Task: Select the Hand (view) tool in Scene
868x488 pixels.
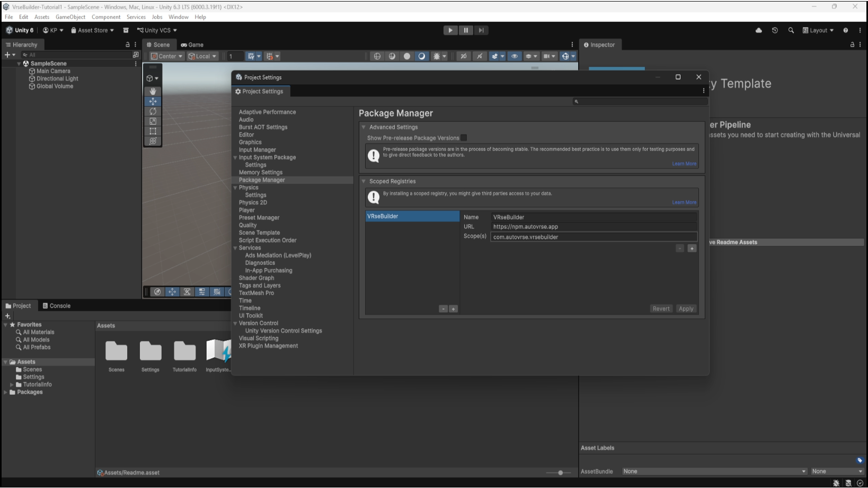Action: pos(153,91)
